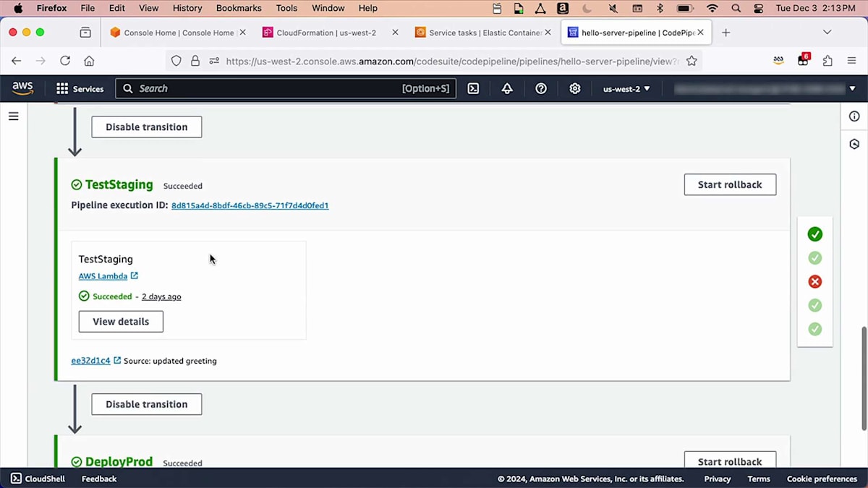
Task: Open Spotlight search in the menu bar
Action: 736,9
